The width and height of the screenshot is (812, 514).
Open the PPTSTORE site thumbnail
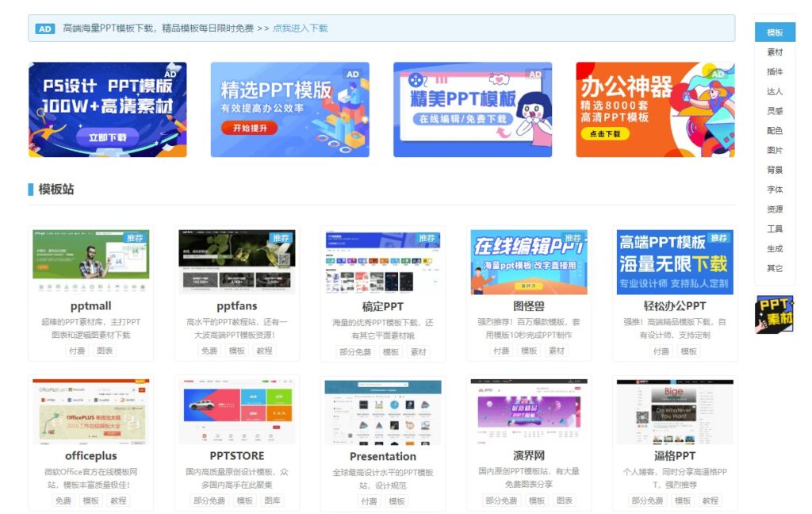pos(237,412)
